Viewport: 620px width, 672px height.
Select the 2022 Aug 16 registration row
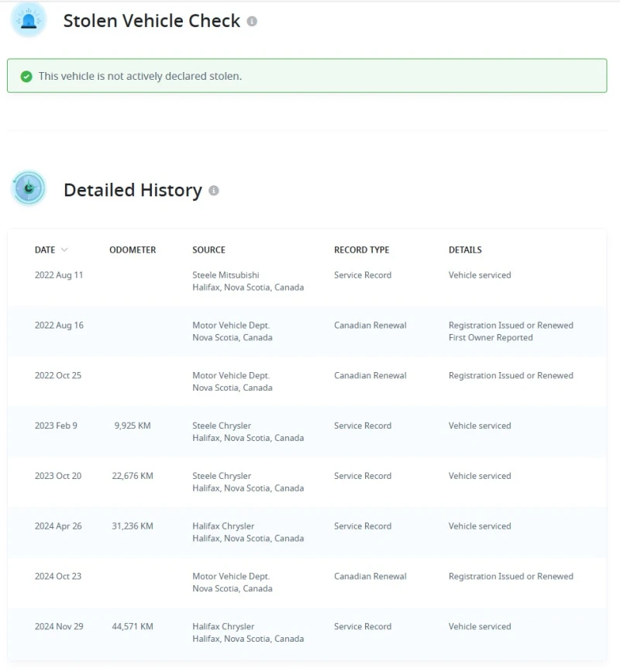click(306, 331)
